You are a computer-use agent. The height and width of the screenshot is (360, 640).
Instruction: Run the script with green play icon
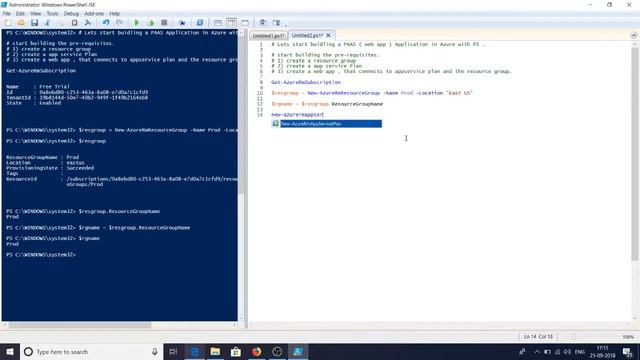pos(137,23)
